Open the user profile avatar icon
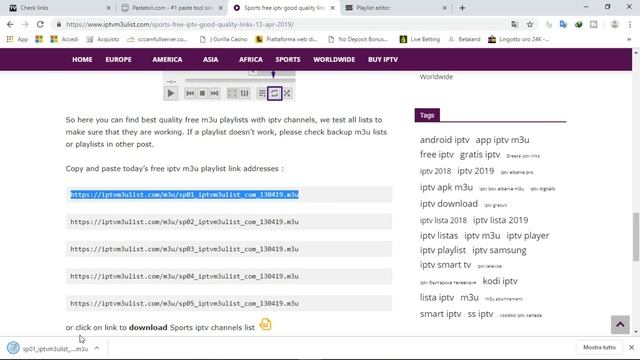Image resolution: width=640 pixels, height=360 pixels. [x=614, y=24]
